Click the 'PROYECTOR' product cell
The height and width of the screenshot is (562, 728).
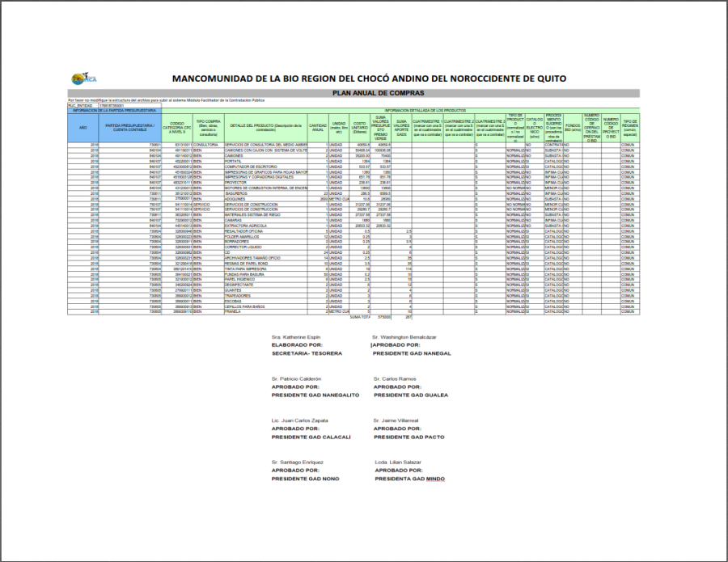(266, 183)
